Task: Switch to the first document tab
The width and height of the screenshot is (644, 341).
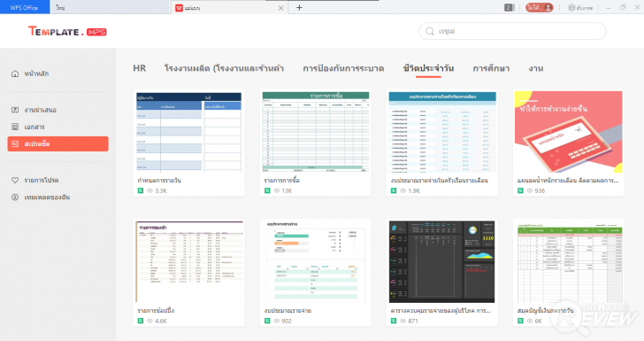Action: (x=110, y=7)
